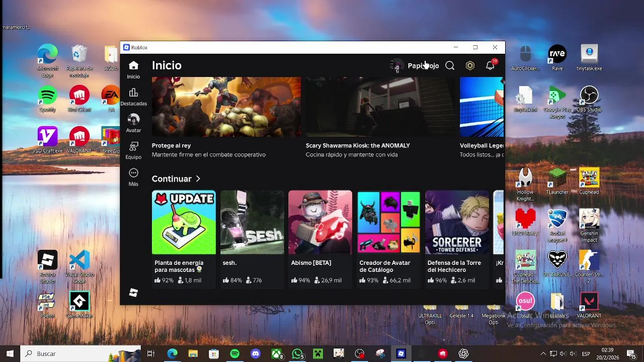Open the Más menu in the sidebar
Image resolution: width=644 pixels, height=362 pixels.
pyautogui.click(x=133, y=177)
